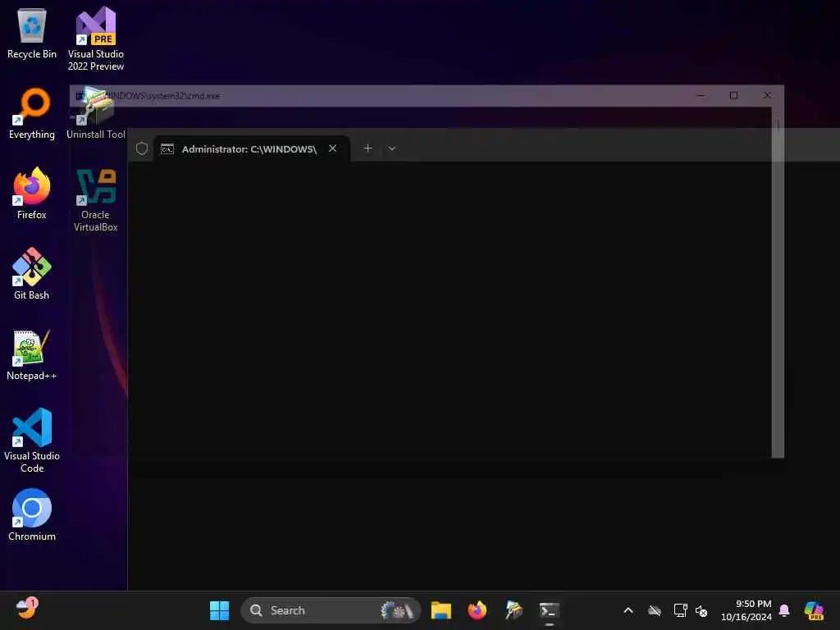Screen dimensions: 840x630
Task: Open Chromium desktop shortcut
Action: tap(32, 515)
